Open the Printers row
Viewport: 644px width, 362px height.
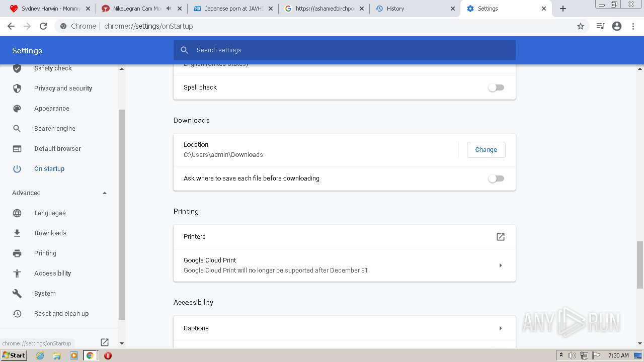click(x=345, y=237)
